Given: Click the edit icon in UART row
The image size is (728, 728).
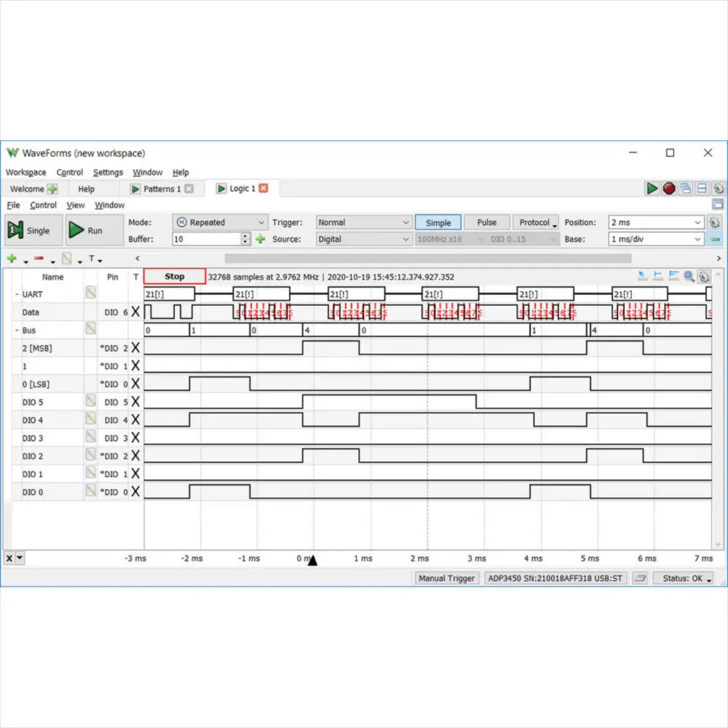Looking at the screenshot, I should pos(91,294).
